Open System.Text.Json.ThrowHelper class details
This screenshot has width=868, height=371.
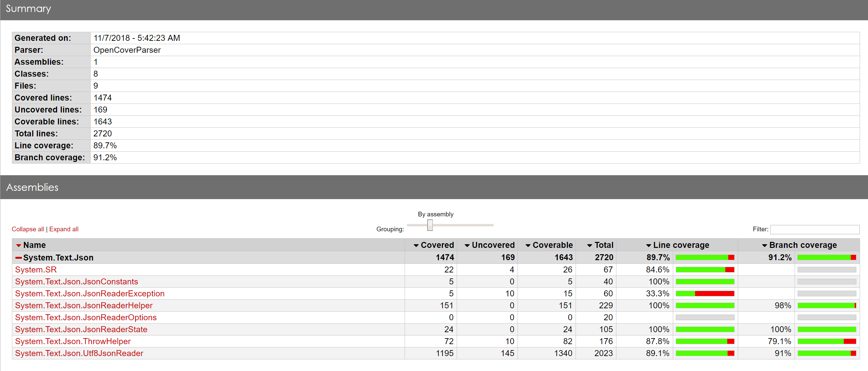[x=73, y=341]
